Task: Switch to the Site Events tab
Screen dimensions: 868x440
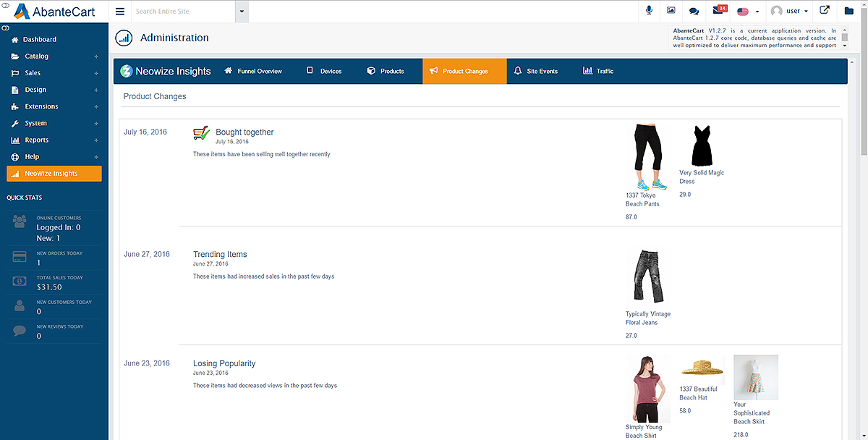Action: [x=536, y=71]
